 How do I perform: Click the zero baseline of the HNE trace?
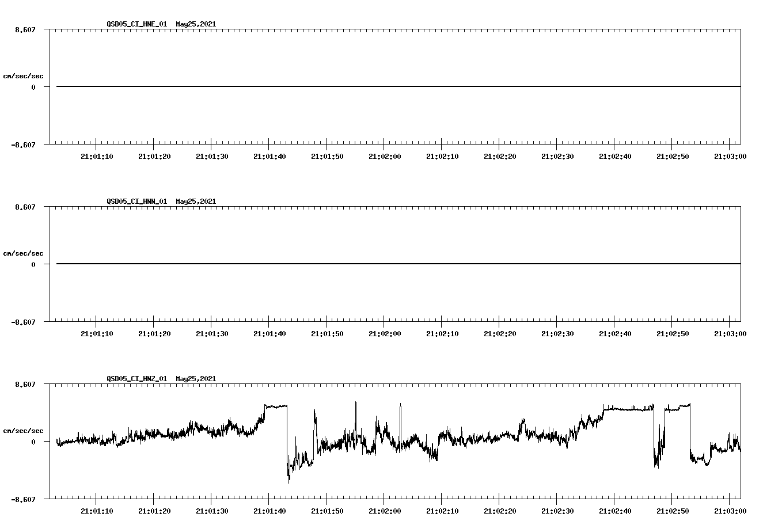point(346,86)
